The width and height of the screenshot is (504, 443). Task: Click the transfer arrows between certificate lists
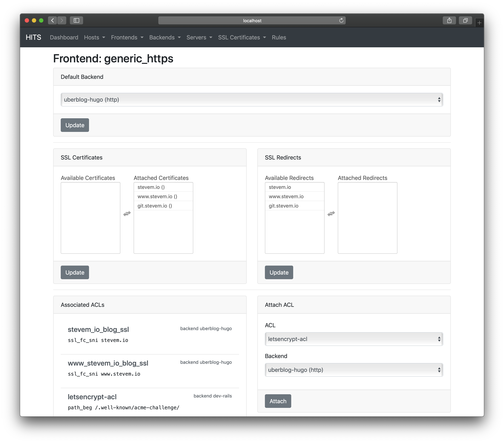pyautogui.click(x=127, y=214)
